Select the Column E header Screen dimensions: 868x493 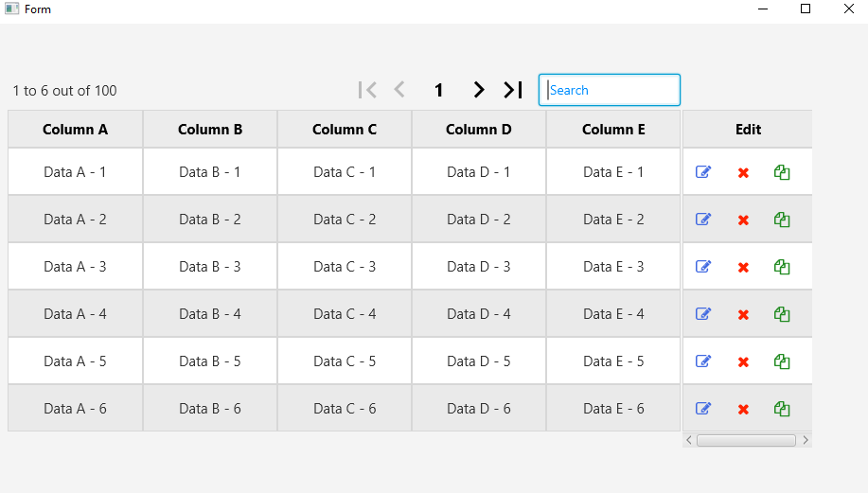click(613, 130)
